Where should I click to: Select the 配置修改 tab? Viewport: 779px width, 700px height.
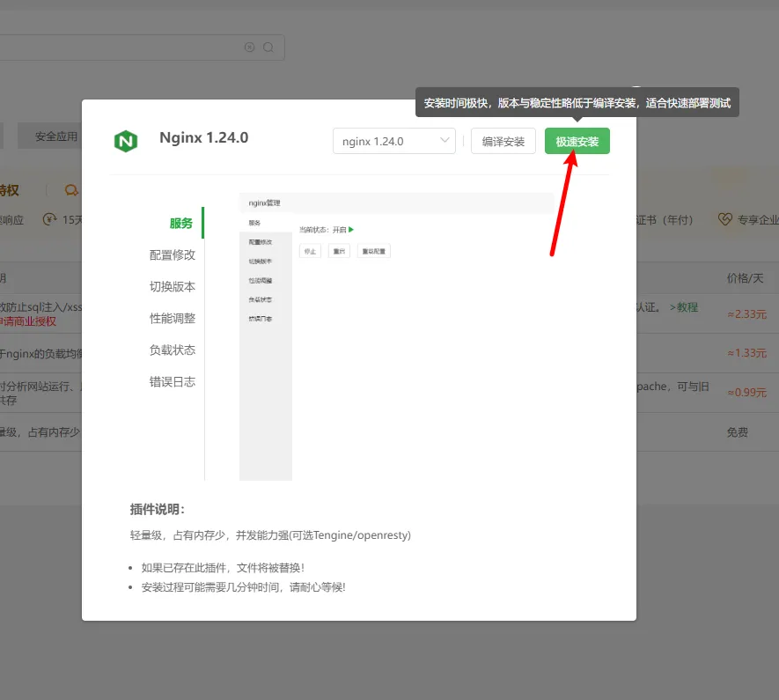click(173, 254)
